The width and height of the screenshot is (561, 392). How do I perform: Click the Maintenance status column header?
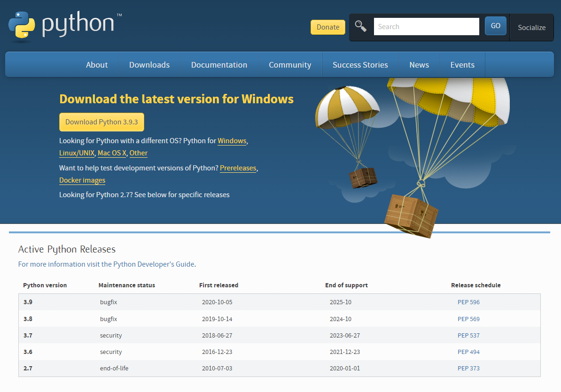127,285
